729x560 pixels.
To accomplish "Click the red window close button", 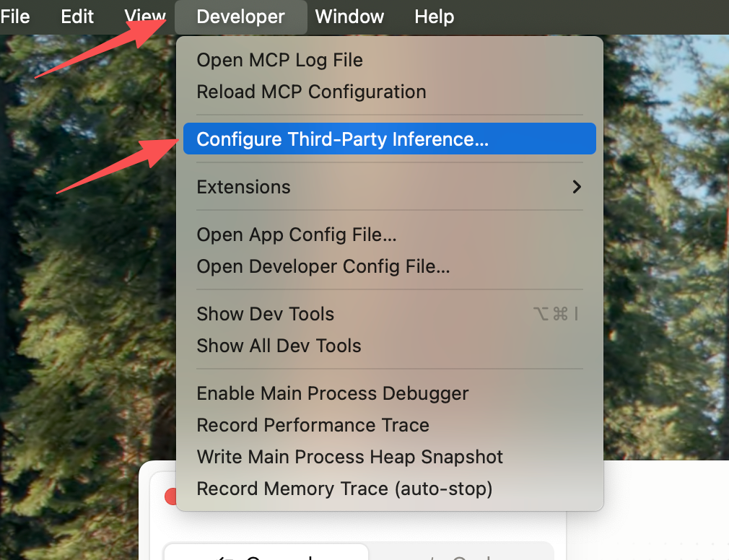I will coord(170,496).
